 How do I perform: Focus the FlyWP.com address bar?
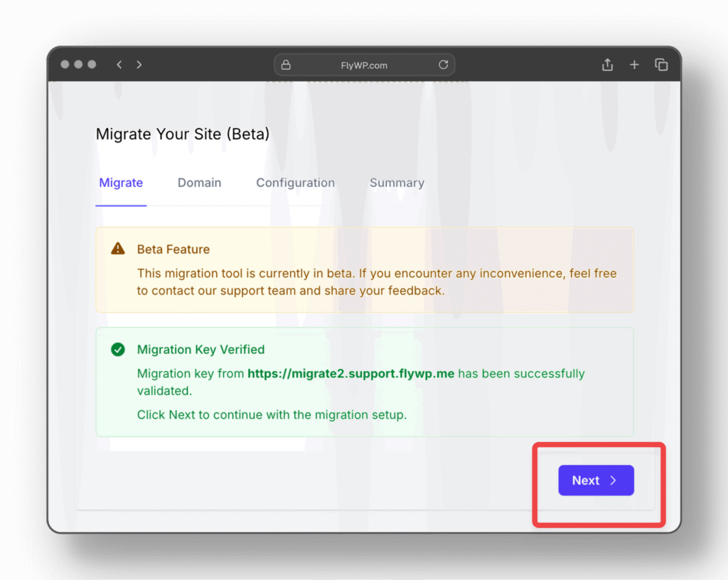pyautogui.click(x=364, y=65)
